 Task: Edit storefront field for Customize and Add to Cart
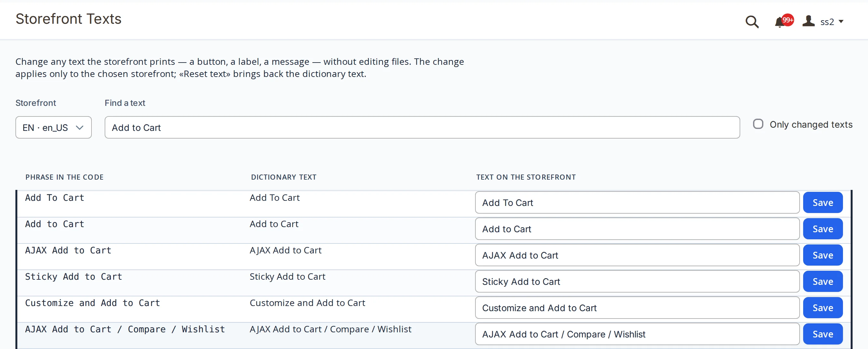637,308
